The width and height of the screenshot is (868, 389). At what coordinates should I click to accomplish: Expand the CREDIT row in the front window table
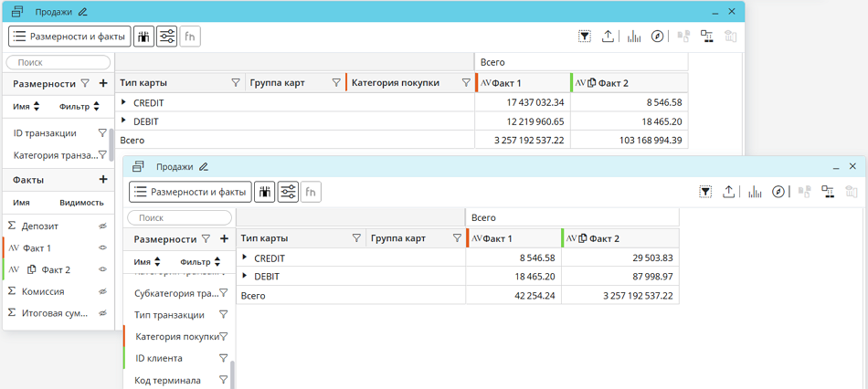point(245,258)
